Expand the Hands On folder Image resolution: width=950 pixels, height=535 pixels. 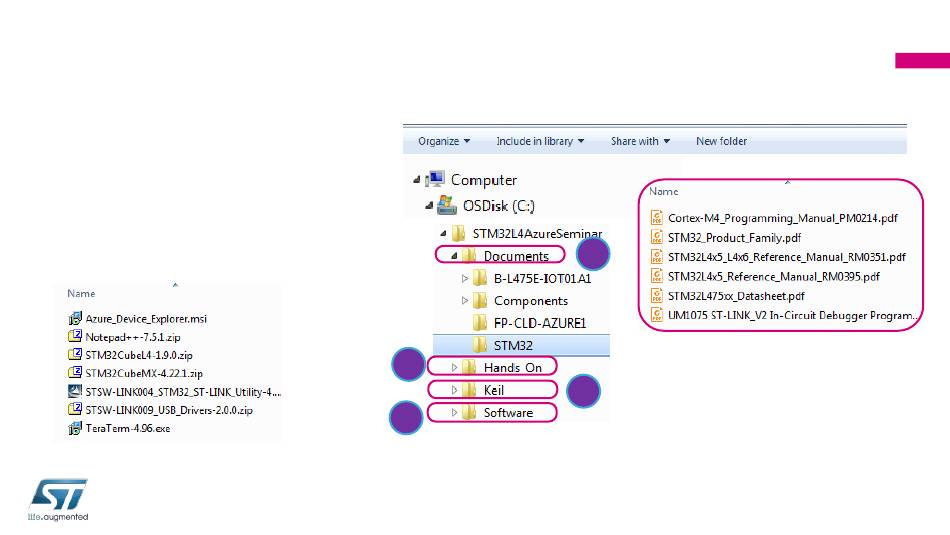click(454, 367)
